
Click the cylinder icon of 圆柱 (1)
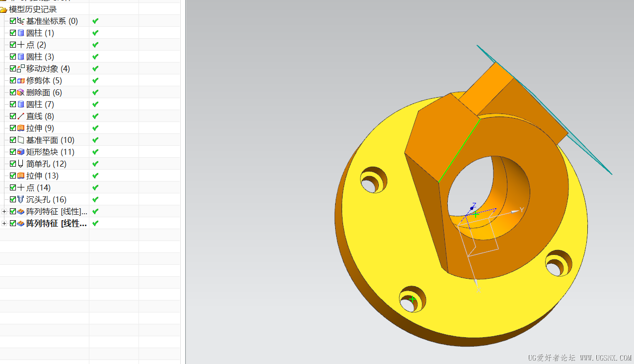pos(21,33)
